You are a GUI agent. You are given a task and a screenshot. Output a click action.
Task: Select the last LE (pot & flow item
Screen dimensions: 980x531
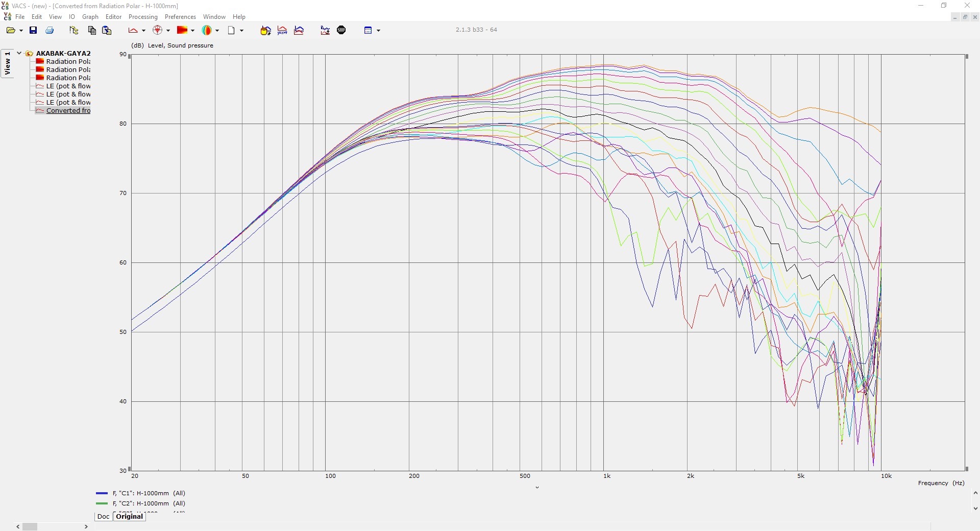[68, 102]
